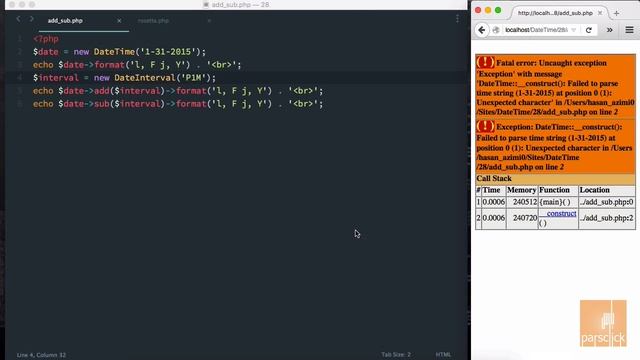Click the Memory column header in call stack
Viewport: 640px width, 360px height.
coord(522,190)
